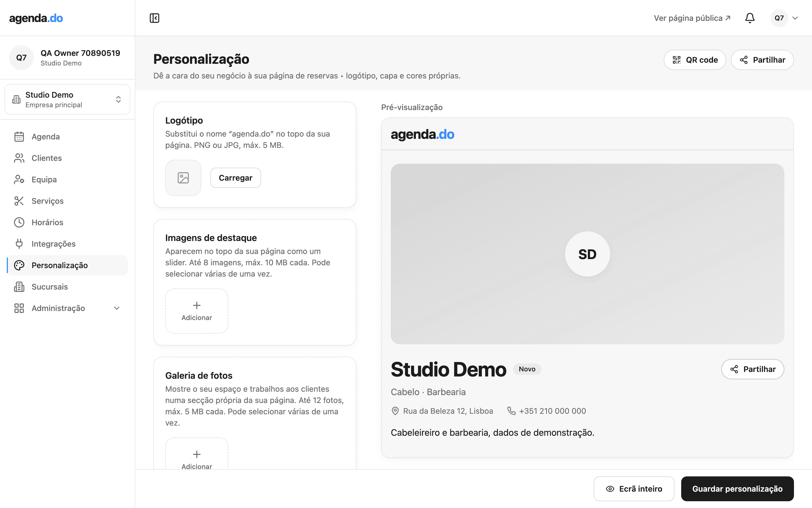
Task: Click the agenda.do logo in sidebar
Action: coord(36,18)
